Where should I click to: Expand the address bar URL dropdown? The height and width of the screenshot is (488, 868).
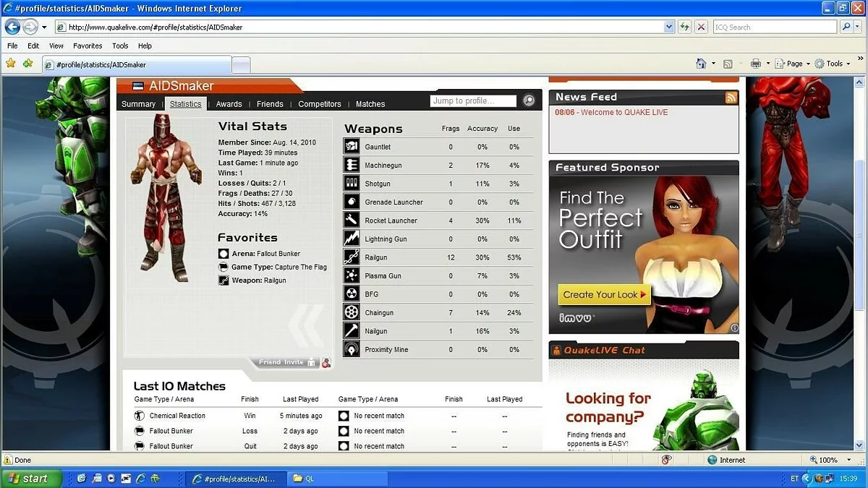(x=669, y=27)
